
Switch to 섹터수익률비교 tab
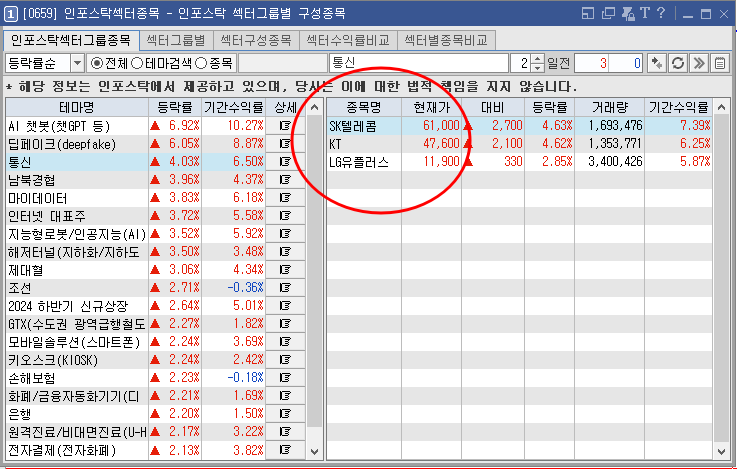coord(348,40)
